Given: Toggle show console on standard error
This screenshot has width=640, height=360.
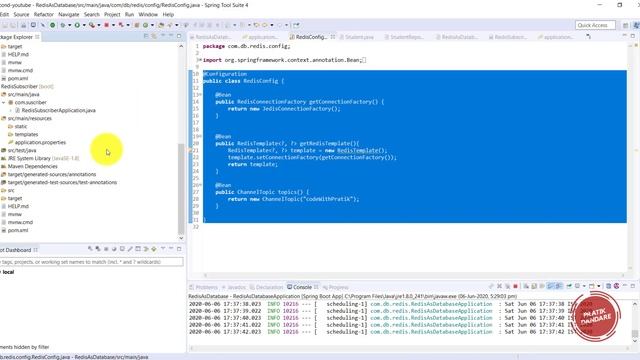Looking at the screenshot, I should [x=559, y=286].
